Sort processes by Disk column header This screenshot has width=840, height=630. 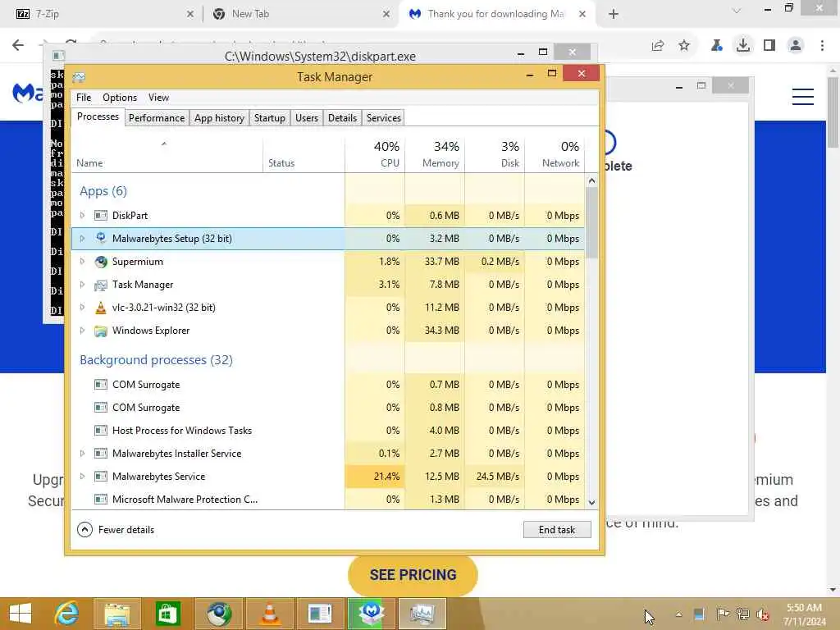pos(495,153)
